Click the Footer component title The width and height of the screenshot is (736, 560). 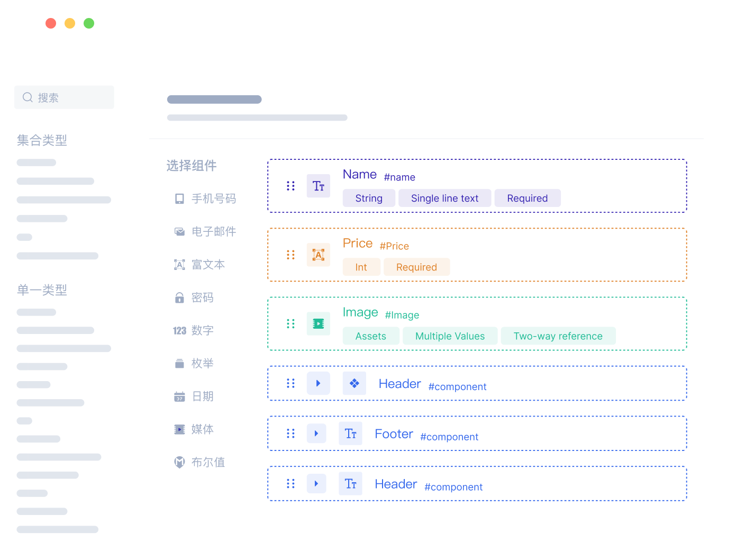point(394,434)
